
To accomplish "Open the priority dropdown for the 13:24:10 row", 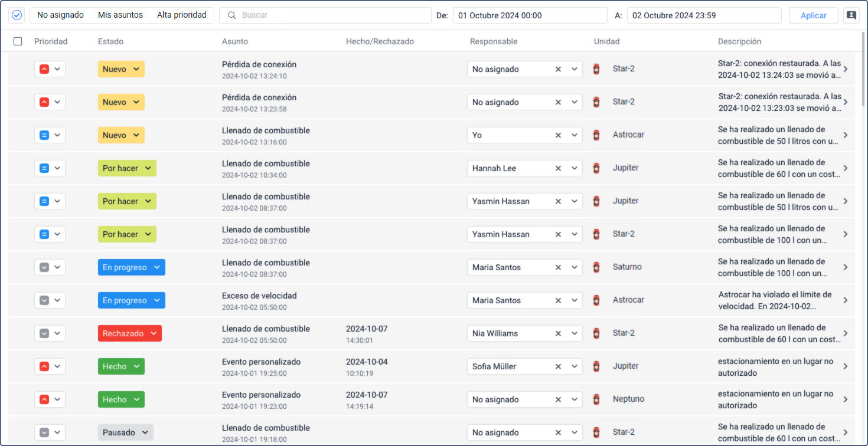I will [50, 69].
